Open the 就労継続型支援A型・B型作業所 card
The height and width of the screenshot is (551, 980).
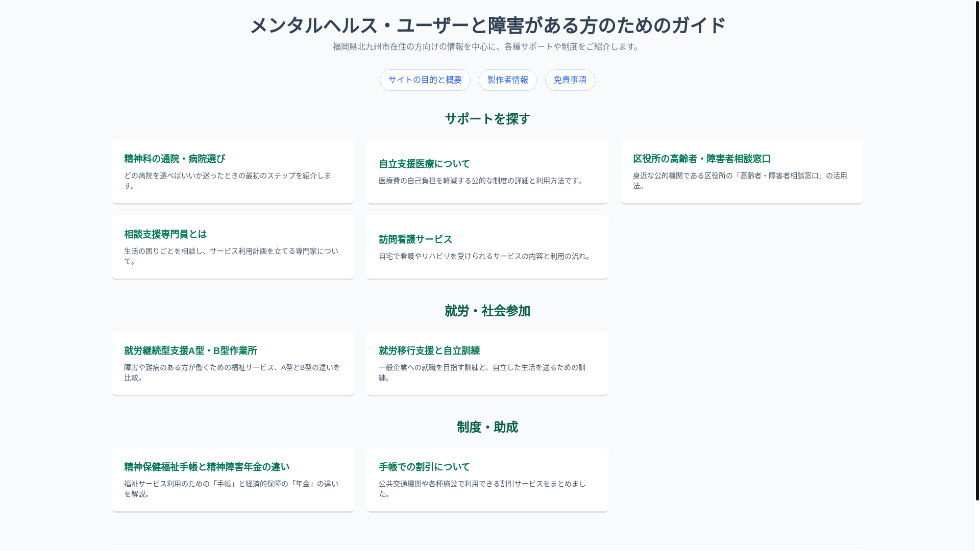tap(233, 363)
